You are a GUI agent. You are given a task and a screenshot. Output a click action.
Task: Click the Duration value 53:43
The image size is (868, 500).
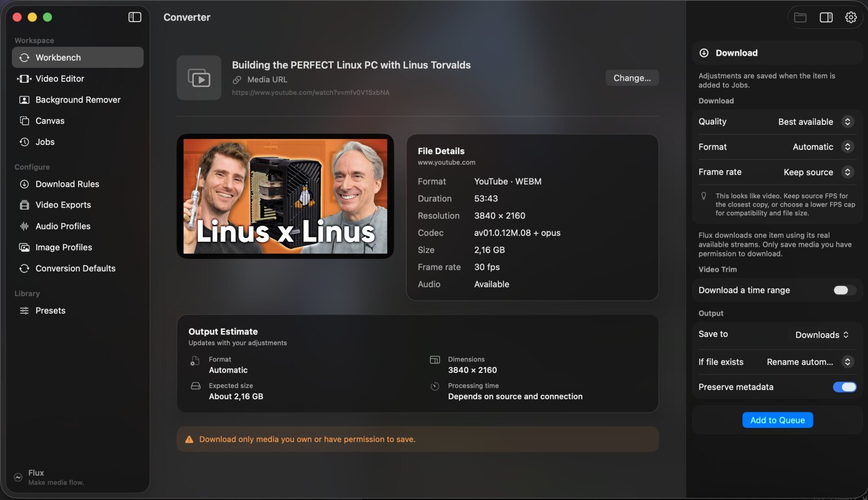[486, 198]
